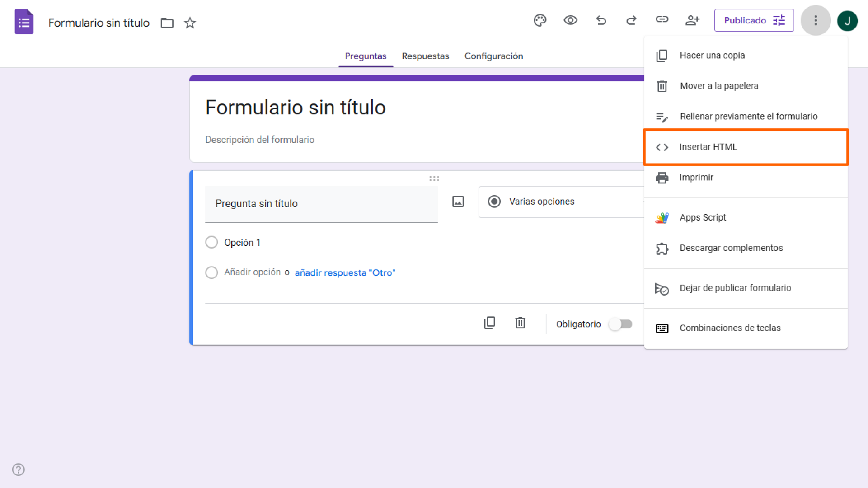
Task: Click añadir respuesta "Otro" link
Action: [345, 272]
